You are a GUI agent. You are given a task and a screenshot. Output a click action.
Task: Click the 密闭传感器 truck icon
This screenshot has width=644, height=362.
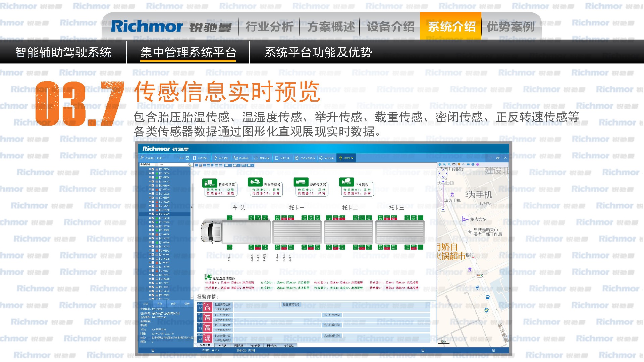(301, 182)
